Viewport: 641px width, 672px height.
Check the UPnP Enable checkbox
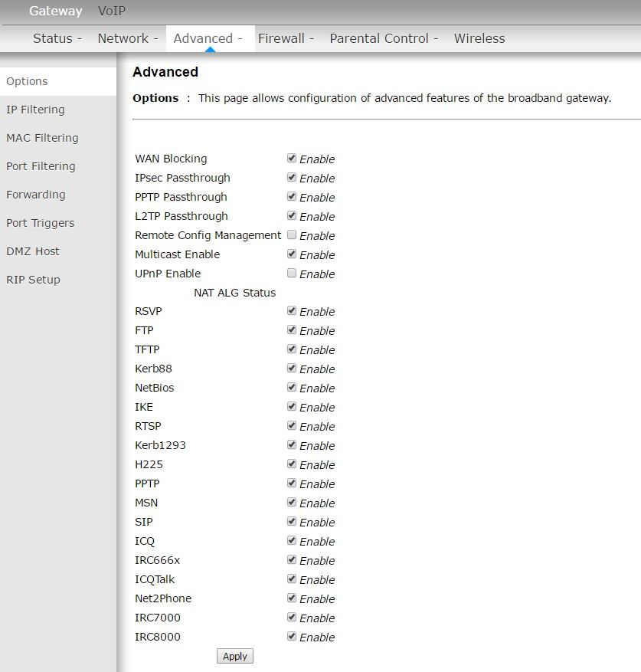pos(292,273)
